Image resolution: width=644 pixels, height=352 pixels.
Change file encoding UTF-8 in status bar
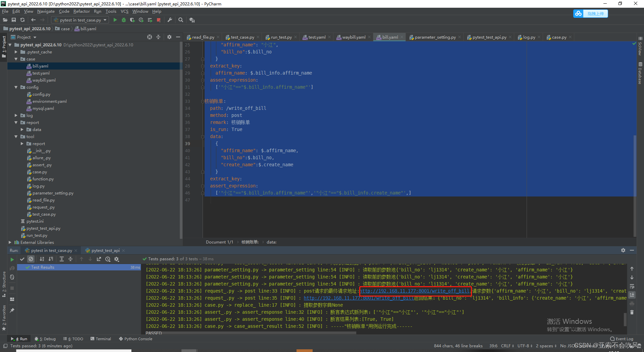coord(525,346)
